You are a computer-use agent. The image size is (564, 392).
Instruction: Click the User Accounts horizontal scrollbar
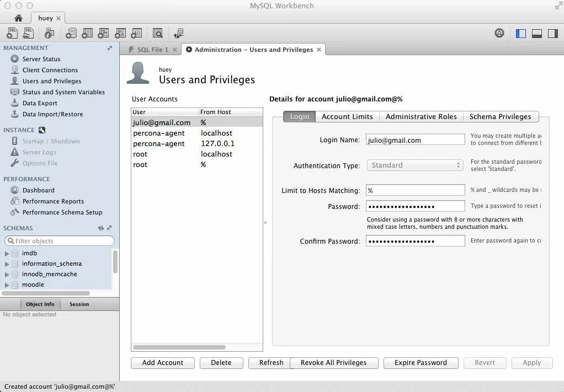[x=179, y=347]
